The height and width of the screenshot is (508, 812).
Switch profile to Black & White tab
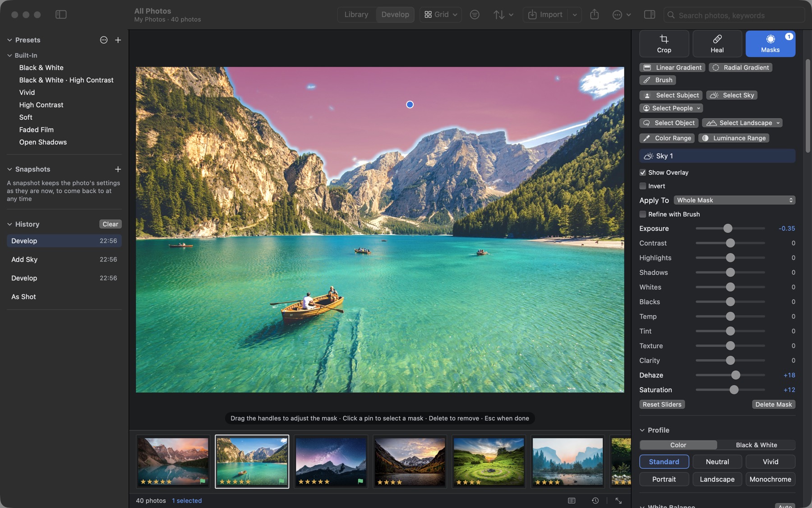(756, 445)
